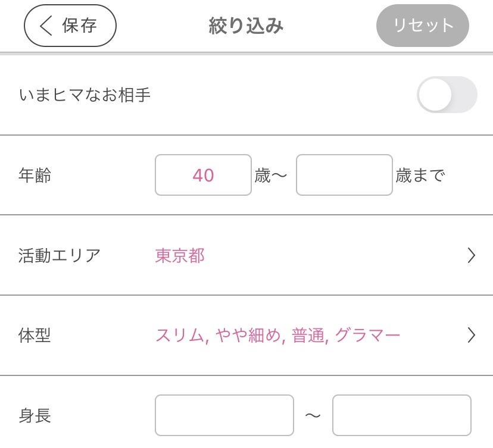Tap the 歳〜 text after minimum age
This screenshot has height=448, width=493.
271,176
